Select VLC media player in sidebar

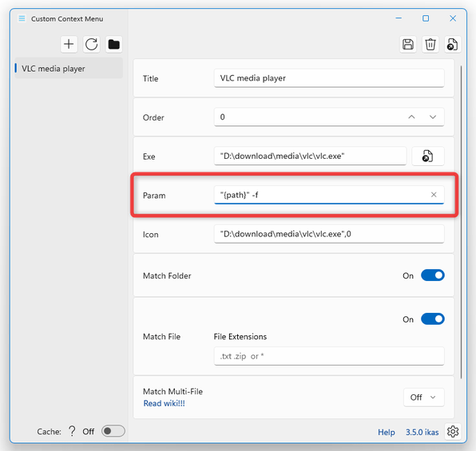(x=69, y=69)
